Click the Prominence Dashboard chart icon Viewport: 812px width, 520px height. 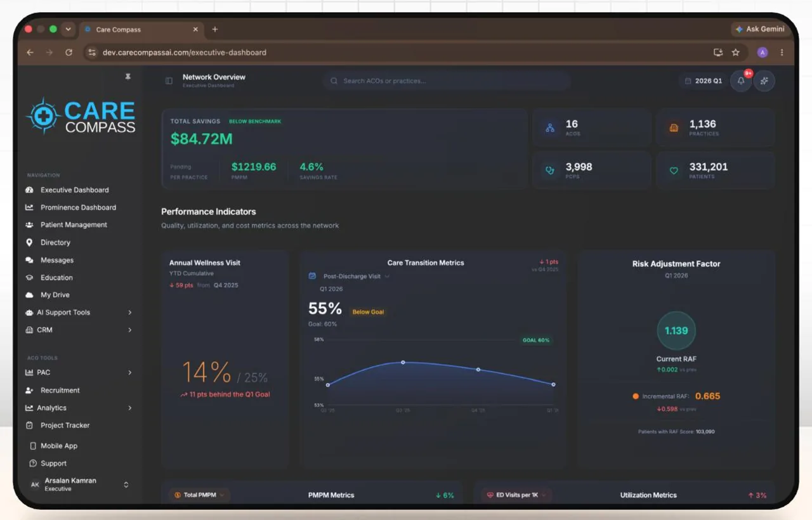pos(29,207)
